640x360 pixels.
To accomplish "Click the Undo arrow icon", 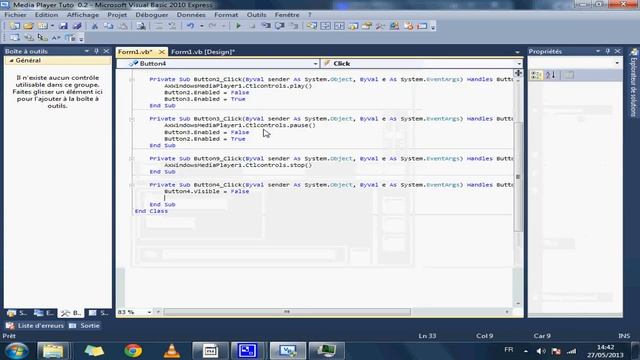I will pyautogui.click(x=191, y=26).
